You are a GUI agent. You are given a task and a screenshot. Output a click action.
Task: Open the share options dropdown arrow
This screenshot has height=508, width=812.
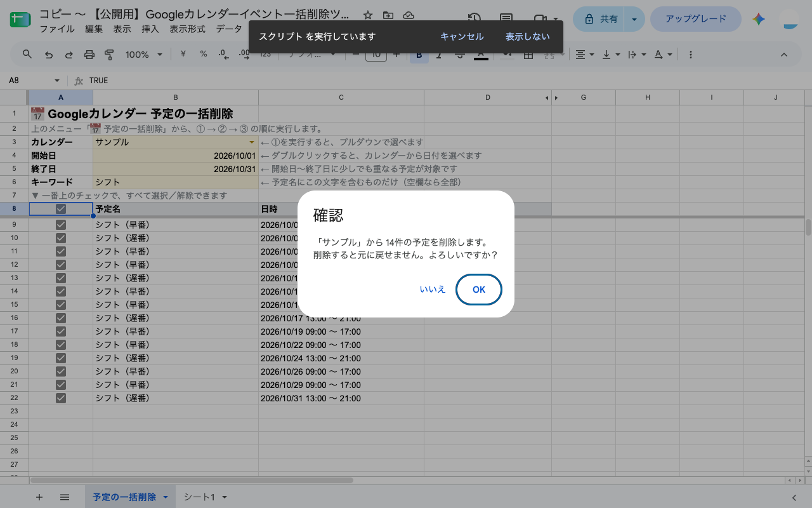[x=634, y=19]
